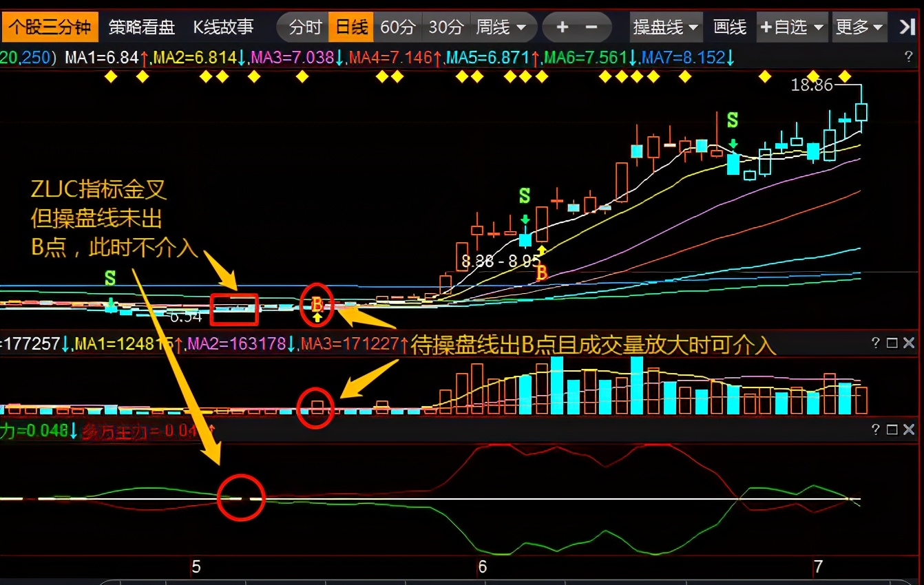Screen dimensions: 924x585
Task: Expand the 周线 period dropdown
Action: pyautogui.click(x=501, y=28)
